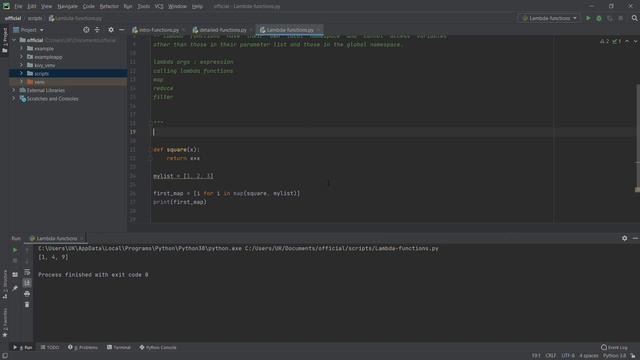Screen dimensions: 640x360
Task: Open Project panel settings gear
Action: click(111, 30)
